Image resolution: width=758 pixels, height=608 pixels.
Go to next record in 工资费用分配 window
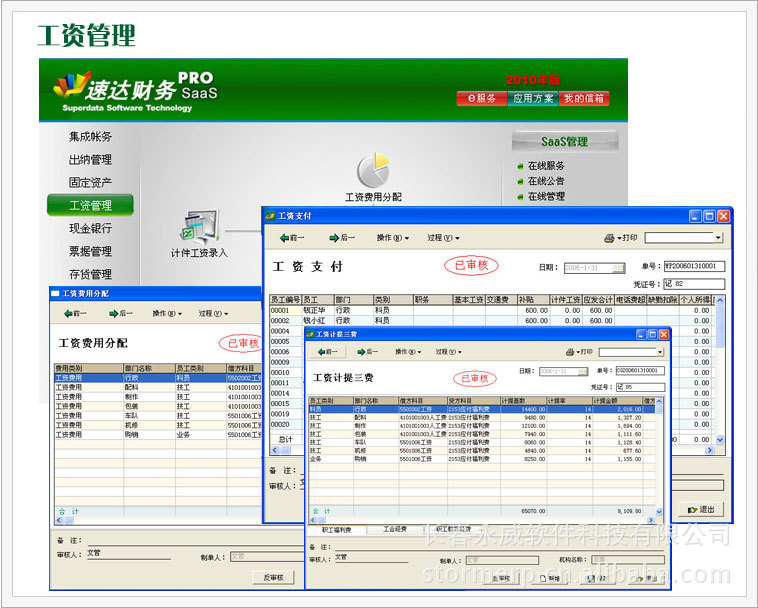pyautogui.click(x=121, y=314)
